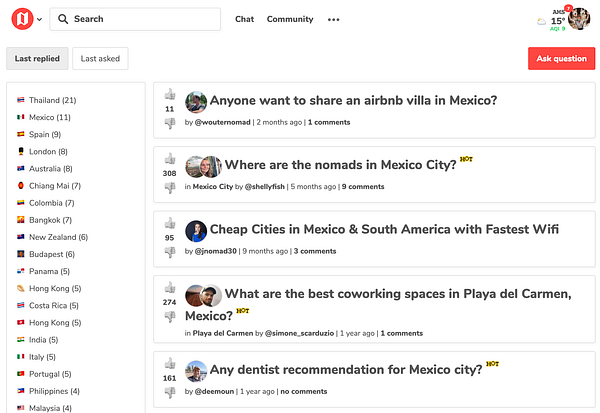Click the avatar beside the airbnb villa question
Image resolution: width=600 pixels, height=413 pixels.
196,102
